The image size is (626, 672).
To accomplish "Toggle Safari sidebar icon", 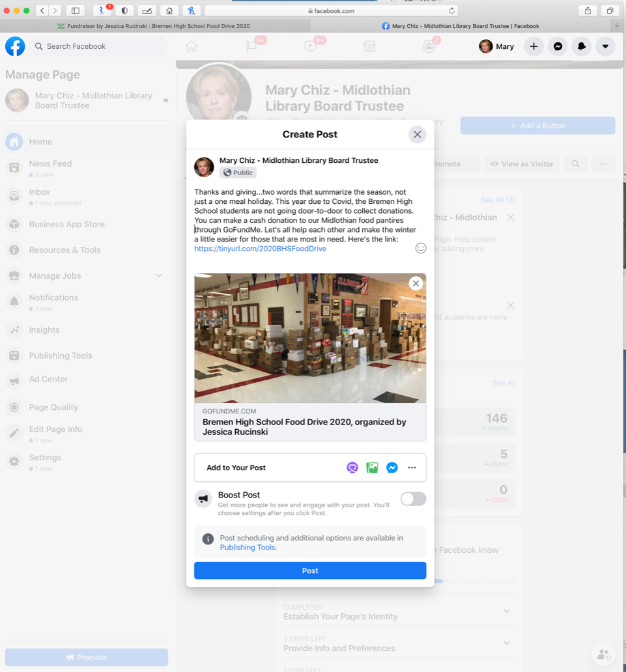I will pos(76,10).
